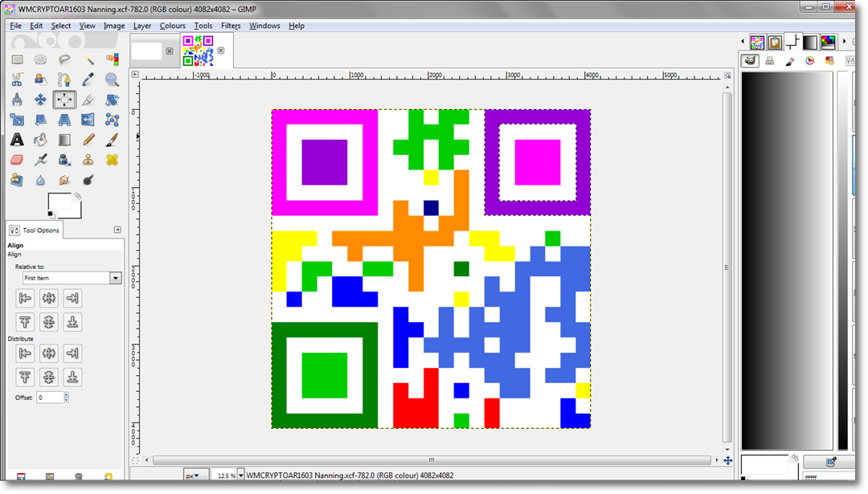Select the Eraser tool
This screenshot has height=494, width=868.
coord(17,160)
